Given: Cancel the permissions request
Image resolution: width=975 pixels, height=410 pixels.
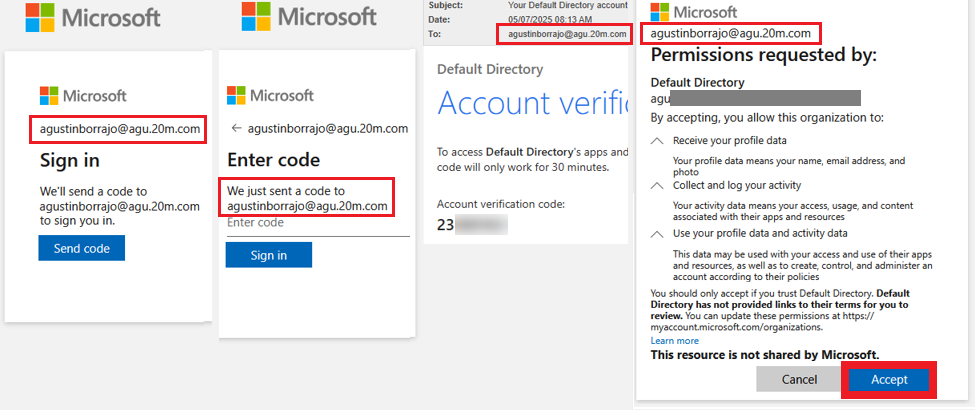Looking at the screenshot, I should (799, 380).
